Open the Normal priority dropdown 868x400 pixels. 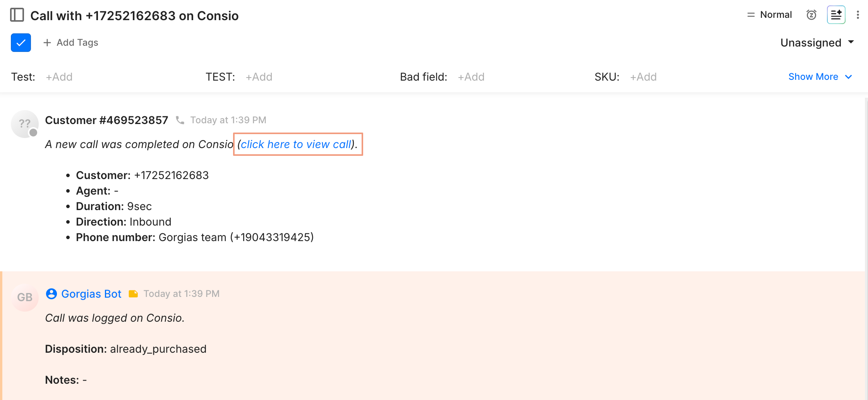[770, 15]
